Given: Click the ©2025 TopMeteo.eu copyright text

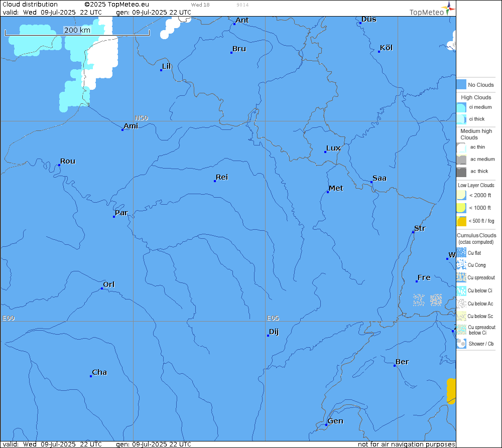Looking at the screenshot, I should [x=117, y=4].
